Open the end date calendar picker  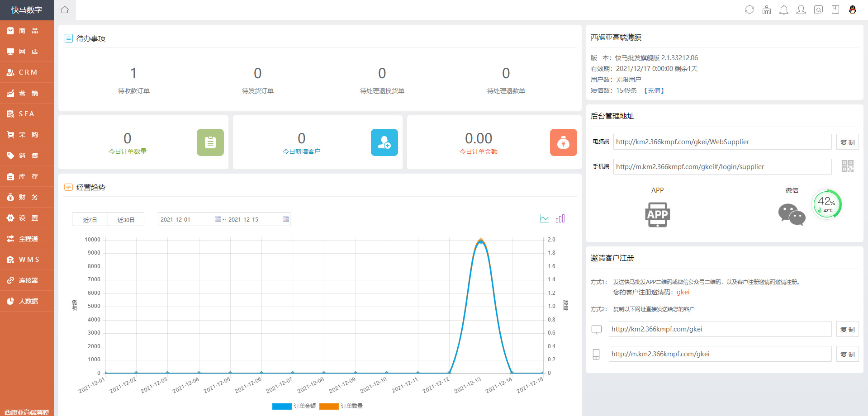coord(285,219)
